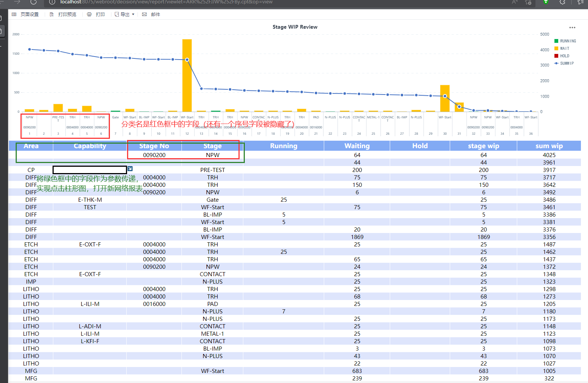Click the browser address bar URL

pos(166,2)
